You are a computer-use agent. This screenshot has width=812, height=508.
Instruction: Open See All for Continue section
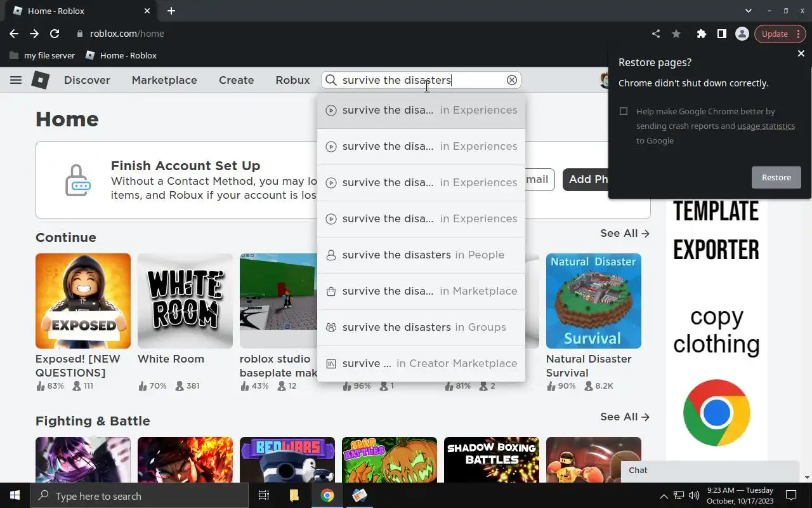[x=625, y=234]
